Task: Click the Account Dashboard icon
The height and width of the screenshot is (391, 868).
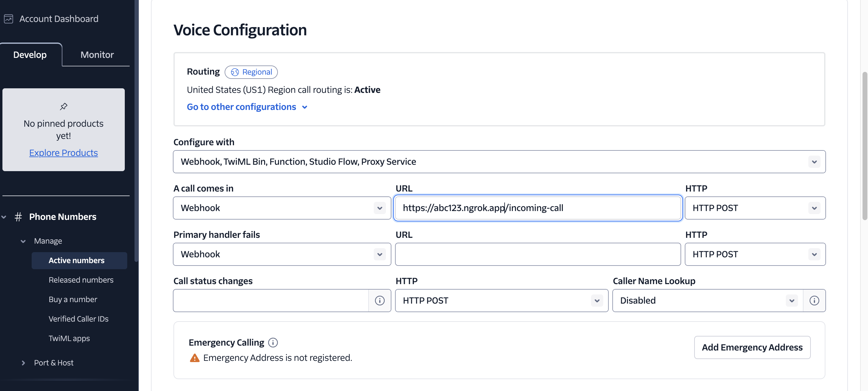Action: tap(8, 19)
